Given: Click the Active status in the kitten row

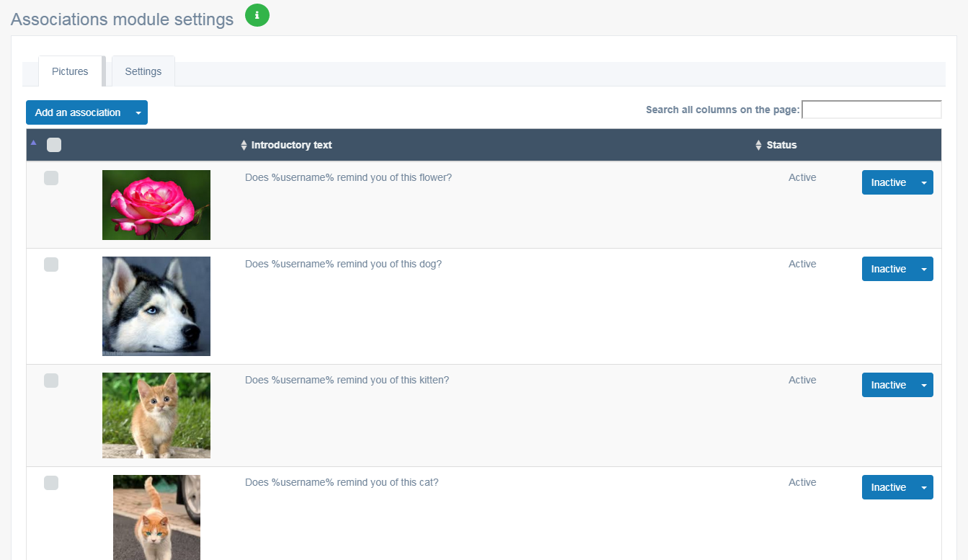Looking at the screenshot, I should [x=802, y=380].
